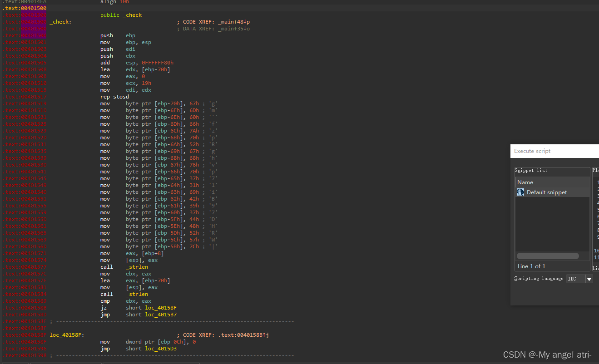Click the "[ebp-62h], 42h" line commented 'B'
The width and height of the screenshot is (599, 364).
pyautogui.click(x=159, y=199)
